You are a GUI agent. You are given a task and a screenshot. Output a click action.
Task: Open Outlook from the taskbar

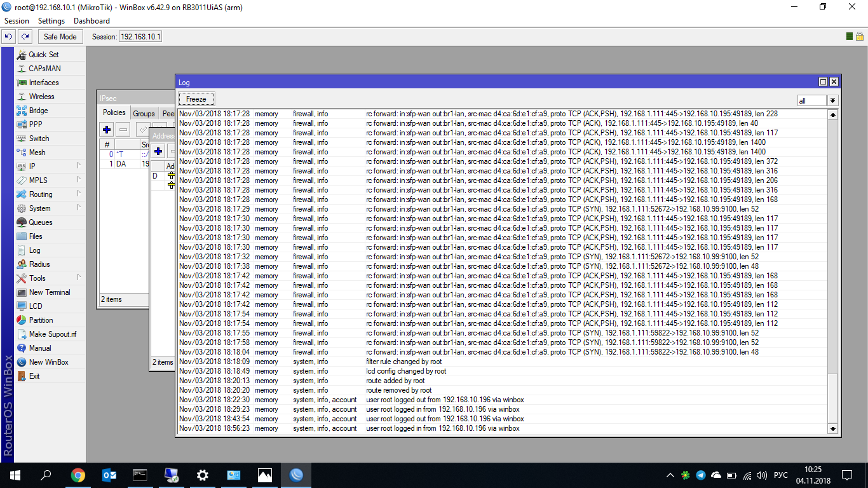(x=109, y=475)
